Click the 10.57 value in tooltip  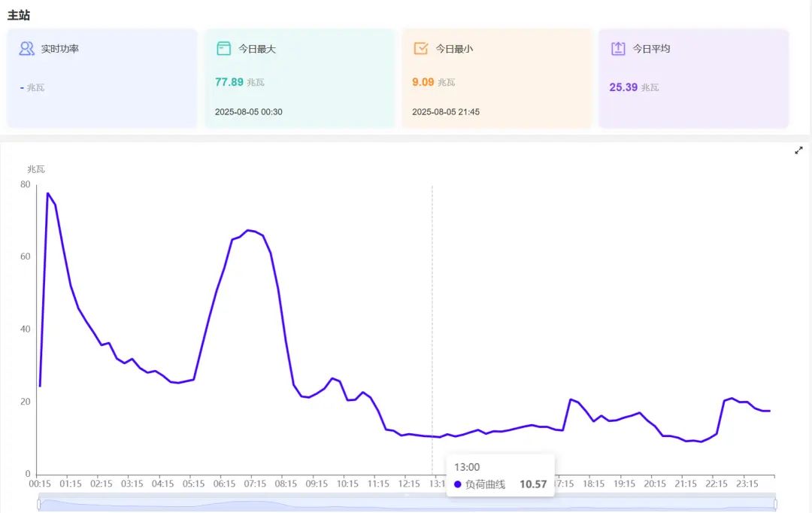click(x=533, y=484)
